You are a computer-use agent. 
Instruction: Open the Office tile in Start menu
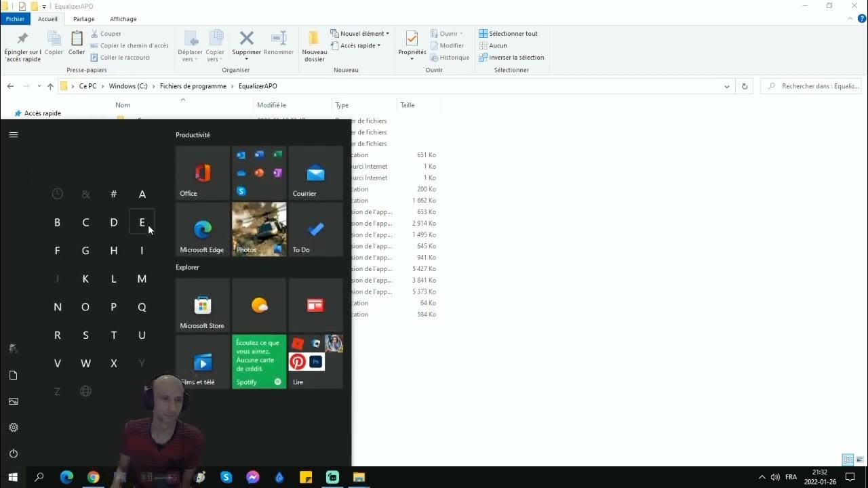(x=203, y=174)
